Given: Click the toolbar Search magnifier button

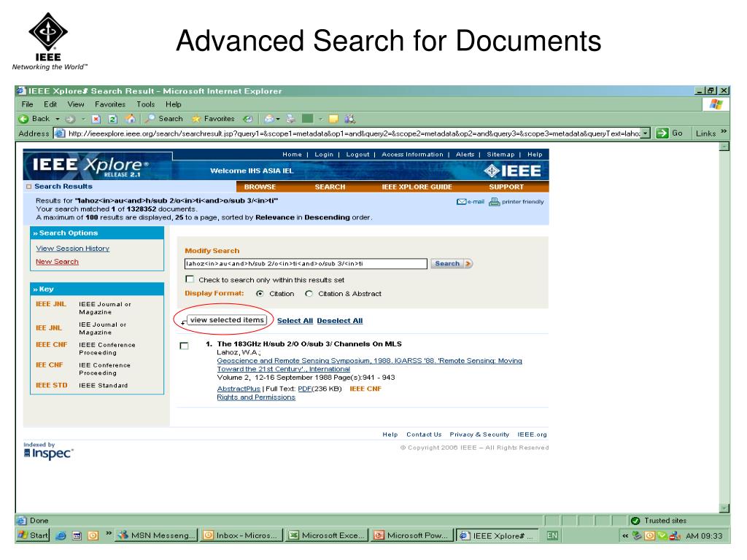Looking at the screenshot, I should 164,119.
